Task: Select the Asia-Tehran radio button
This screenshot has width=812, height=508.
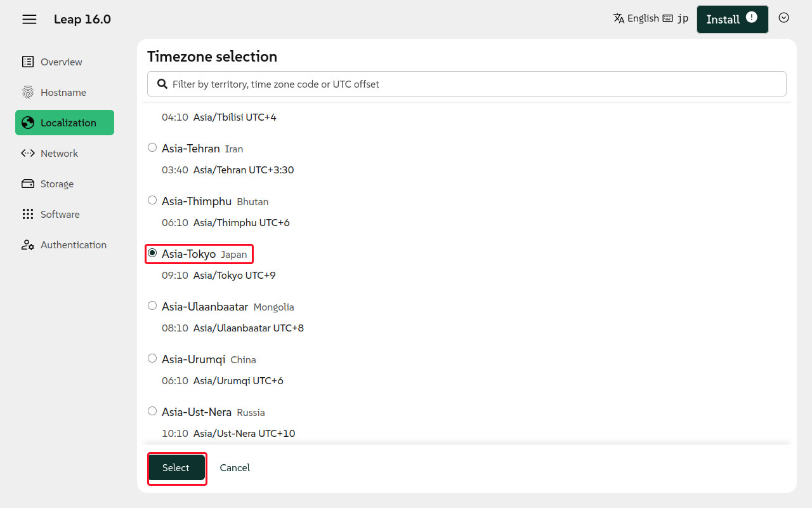Action: 152,147
